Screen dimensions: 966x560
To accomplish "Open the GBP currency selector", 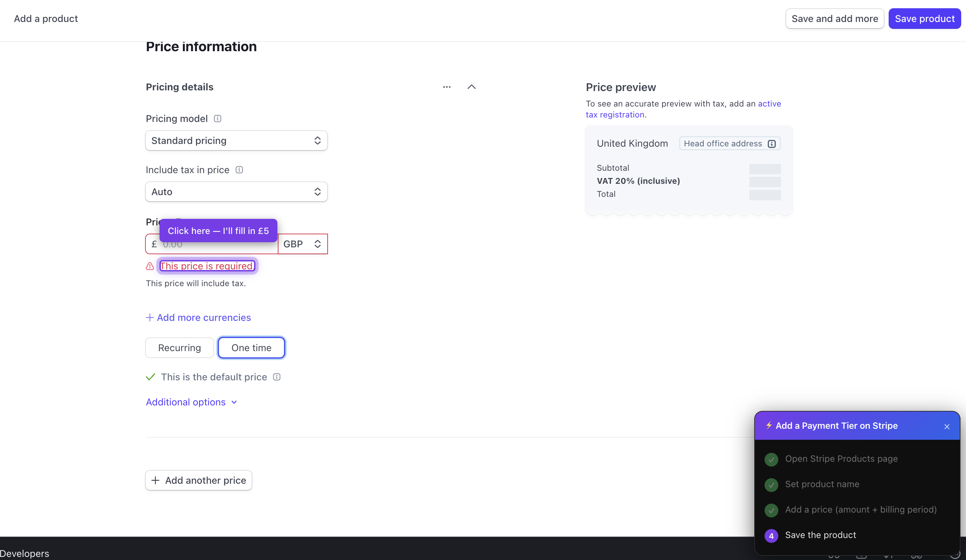I will pos(303,244).
